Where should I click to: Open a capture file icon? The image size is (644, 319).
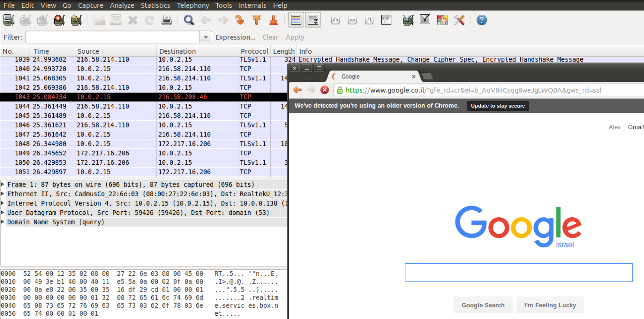pos(99,20)
